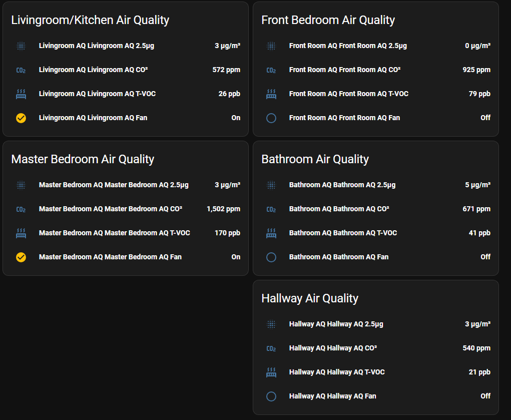Click the Bathroom PM2.5 particulate icon
Image resolution: width=511 pixels, height=420 pixels.
point(271,185)
